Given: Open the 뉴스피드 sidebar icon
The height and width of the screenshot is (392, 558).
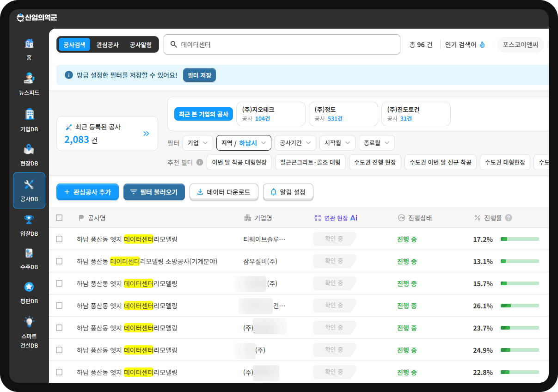Looking at the screenshot, I should (x=29, y=84).
